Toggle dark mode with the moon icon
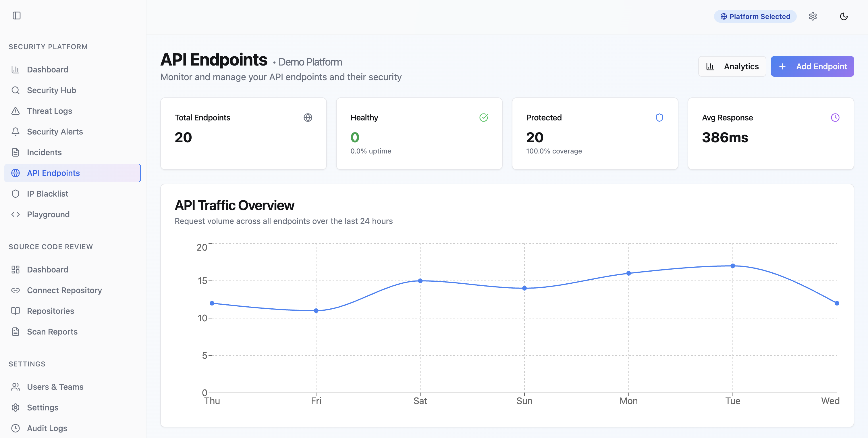868x438 pixels. click(844, 16)
